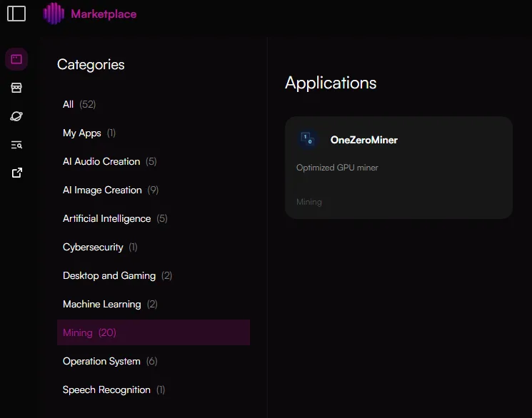Click the Optimized GPU miner description
The height and width of the screenshot is (418, 532).
coord(337,168)
